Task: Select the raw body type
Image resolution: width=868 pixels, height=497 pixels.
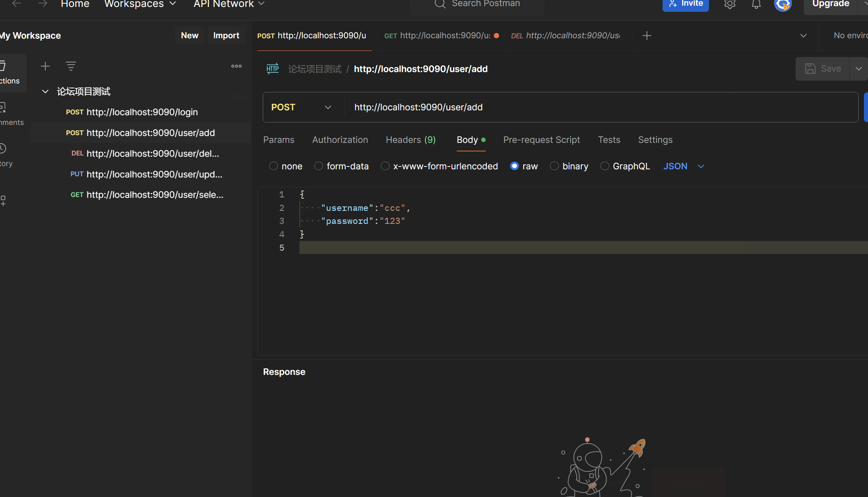Action: click(515, 166)
